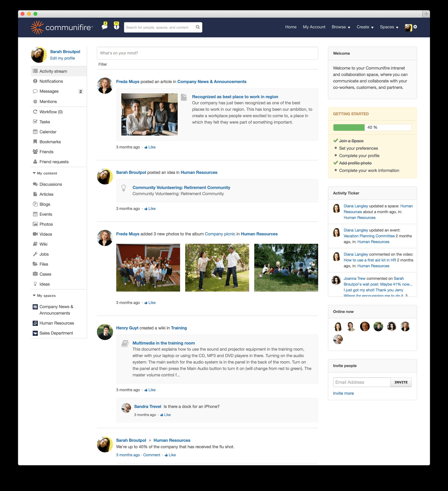The image size is (448, 491).
Task: Go to My Account
Action: pos(314,27)
